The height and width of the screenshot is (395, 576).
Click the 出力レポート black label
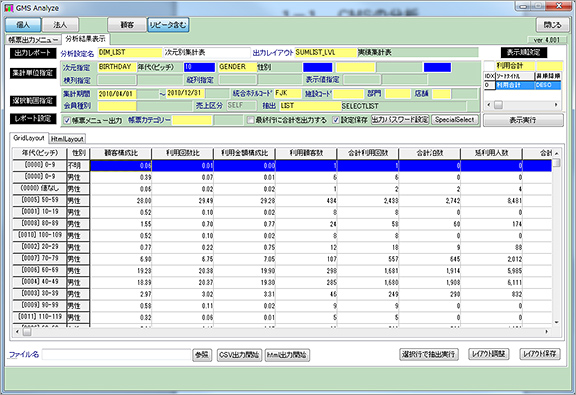click(33, 53)
